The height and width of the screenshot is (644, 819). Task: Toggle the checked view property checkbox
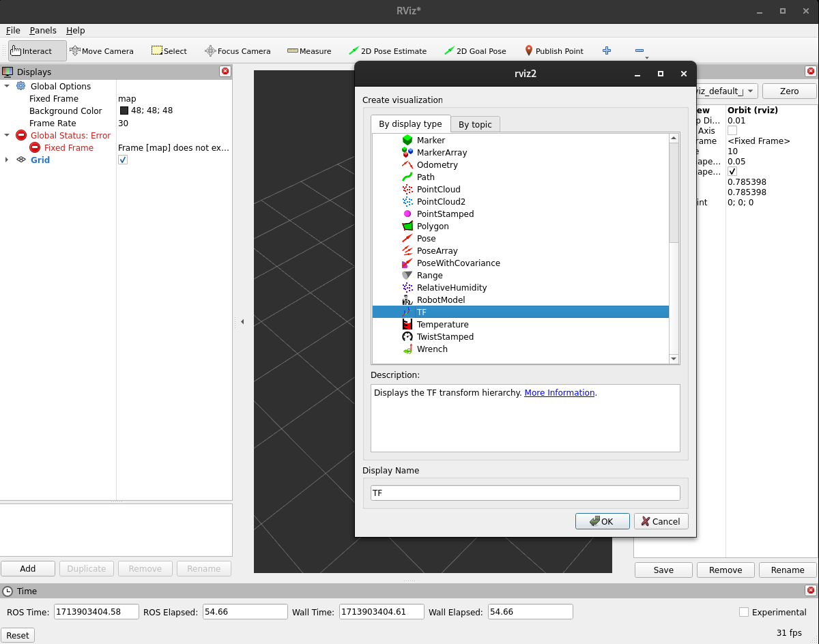[x=732, y=172]
